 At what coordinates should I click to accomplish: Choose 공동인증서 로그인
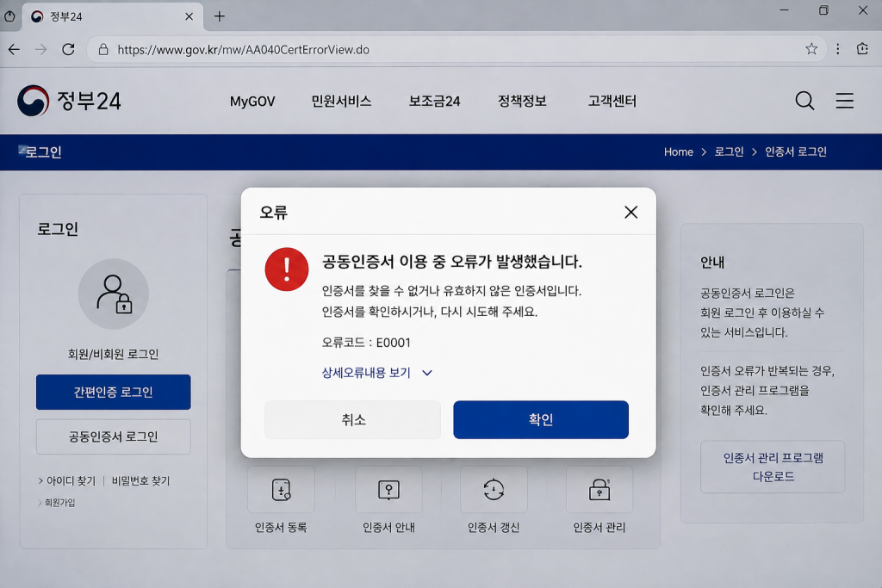coord(113,436)
